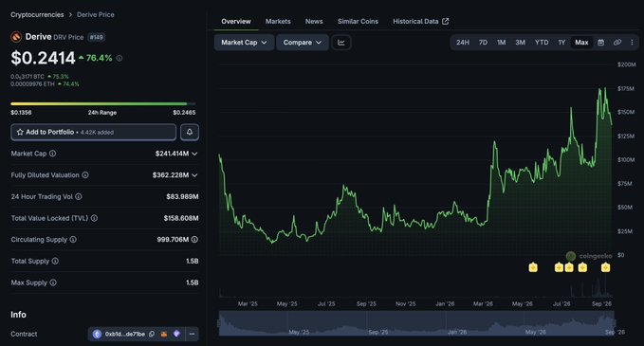Click the $0.2465 24h high value

pyautogui.click(x=184, y=113)
